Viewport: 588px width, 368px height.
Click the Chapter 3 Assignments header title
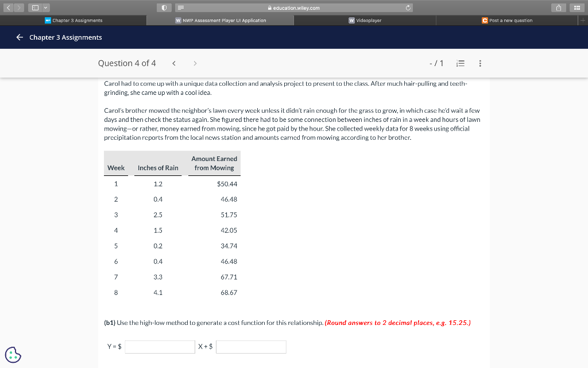tap(65, 37)
